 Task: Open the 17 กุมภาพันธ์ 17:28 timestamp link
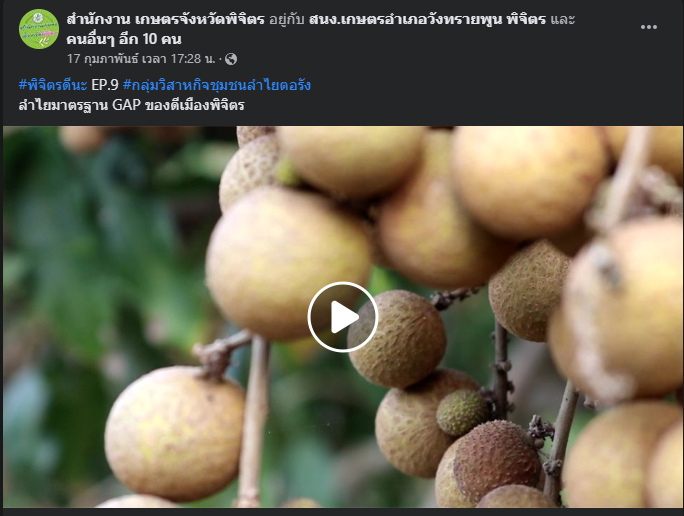tap(141, 59)
